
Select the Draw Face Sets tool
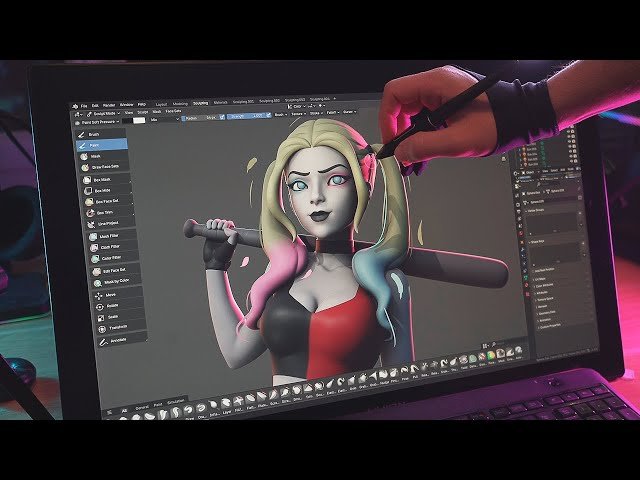(x=104, y=167)
